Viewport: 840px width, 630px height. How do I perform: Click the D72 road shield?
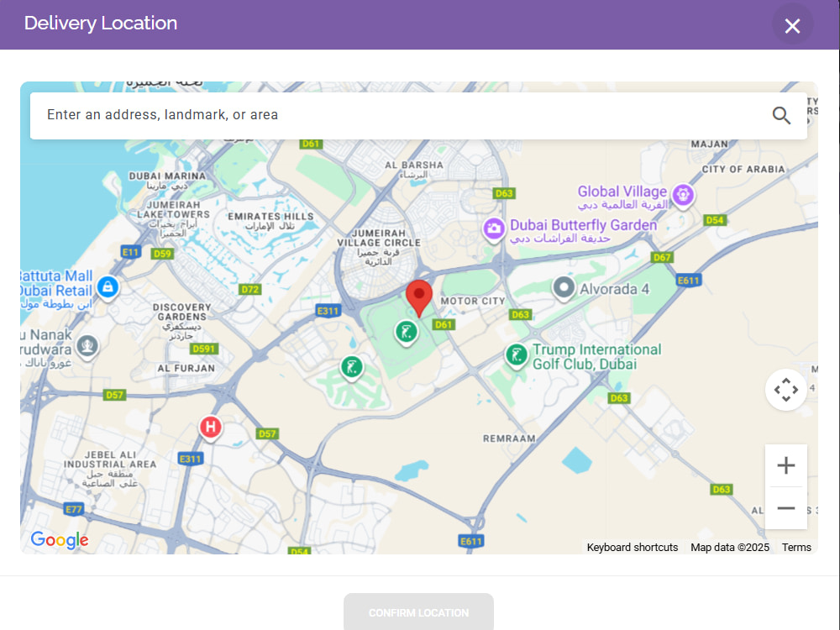(249, 290)
